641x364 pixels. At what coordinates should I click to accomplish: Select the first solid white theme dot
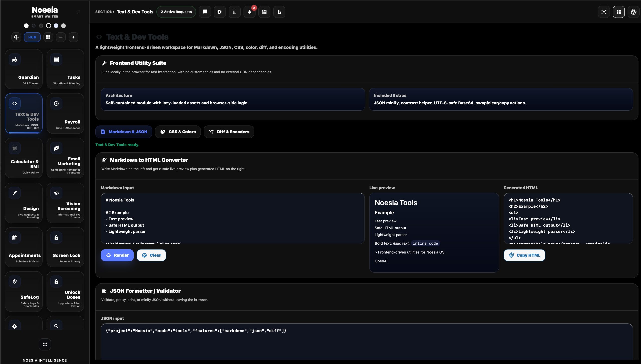(x=26, y=26)
